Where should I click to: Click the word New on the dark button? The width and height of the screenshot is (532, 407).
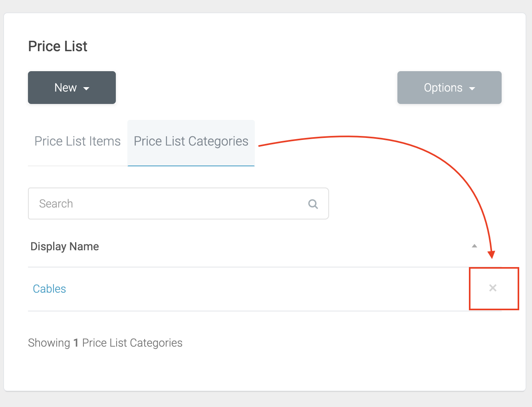tap(66, 88)
